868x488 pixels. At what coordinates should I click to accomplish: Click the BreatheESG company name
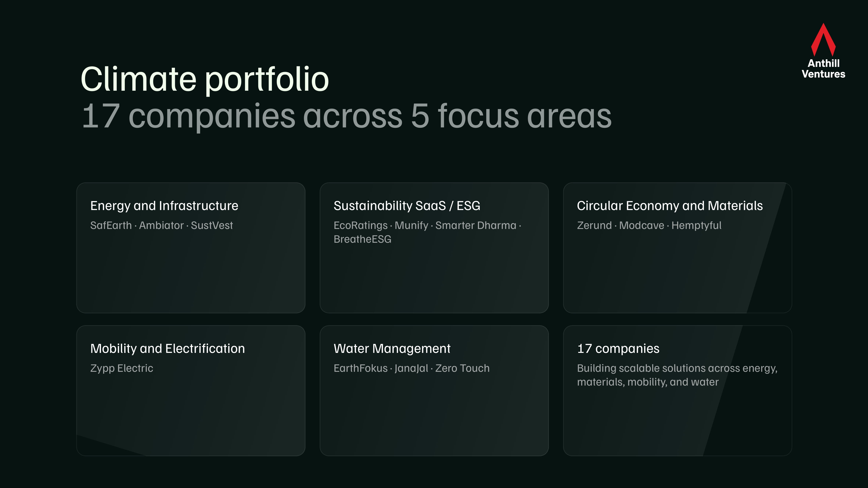362,239
